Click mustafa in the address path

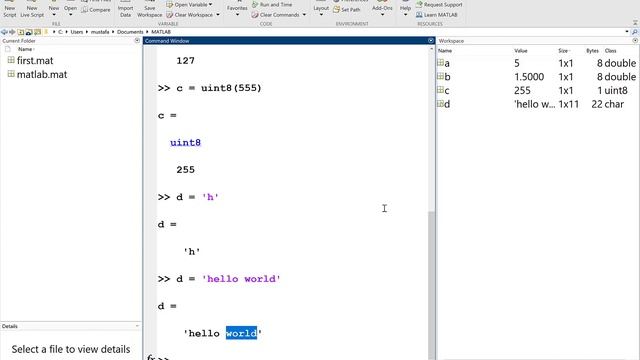tap(100, 32)
